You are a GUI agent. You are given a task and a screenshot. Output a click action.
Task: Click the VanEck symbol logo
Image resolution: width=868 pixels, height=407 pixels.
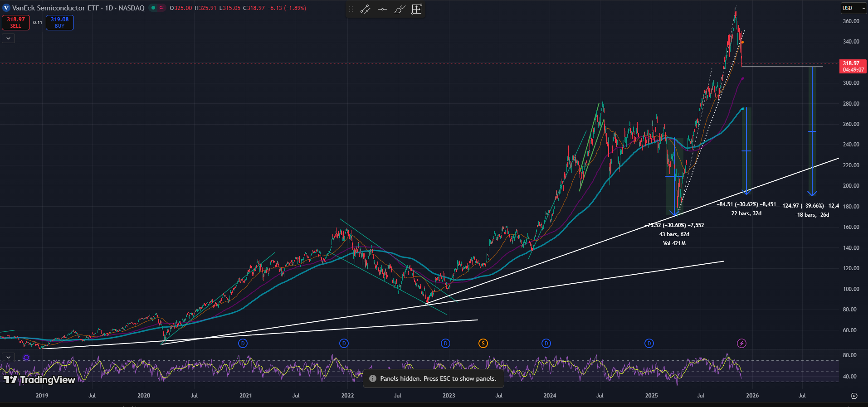pos(6,8)
